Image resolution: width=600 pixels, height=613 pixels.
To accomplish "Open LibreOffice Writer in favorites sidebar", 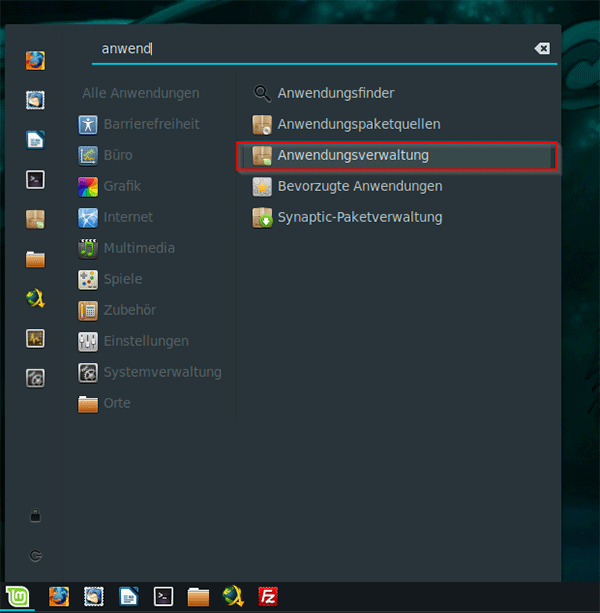I will [36, 140].
